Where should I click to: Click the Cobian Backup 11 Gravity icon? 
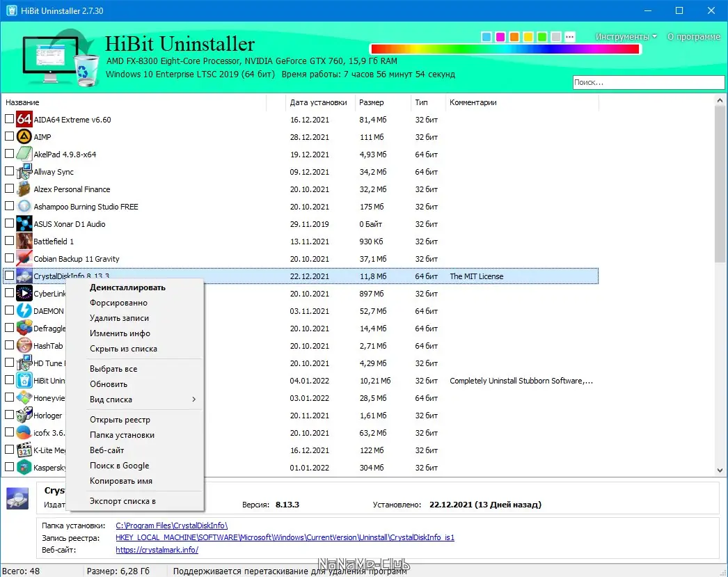point(24,258)
